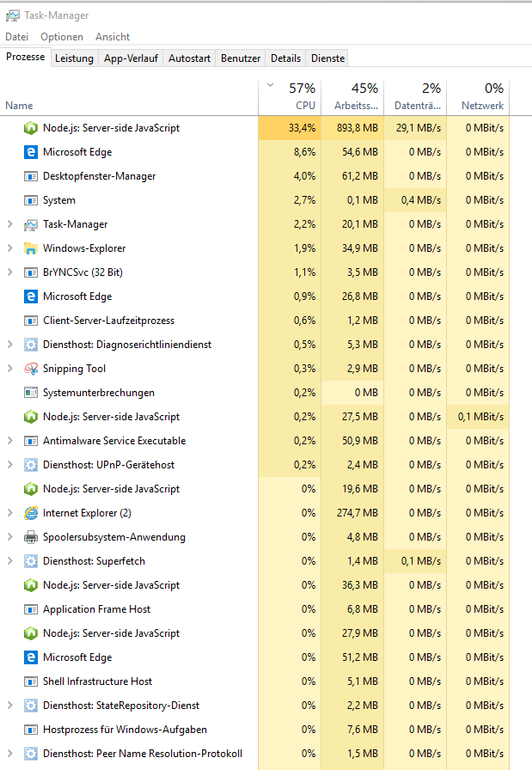
Task: Click the Hostprozess für Windows-Aufgaben icon
Action: pyautogui.click(x=30, y=730)
